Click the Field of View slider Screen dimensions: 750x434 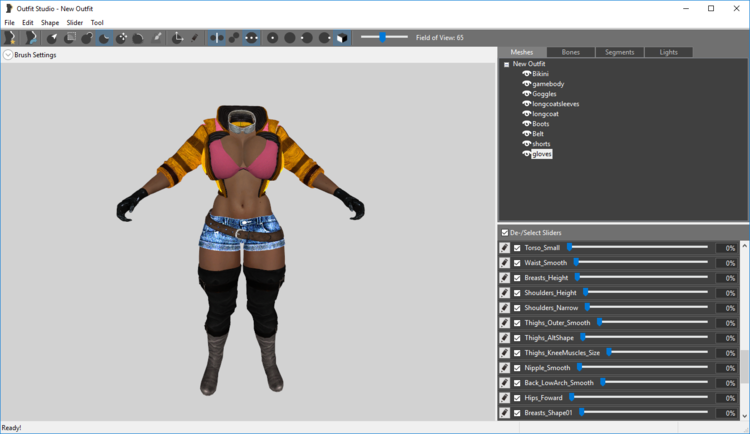point(384,37)
